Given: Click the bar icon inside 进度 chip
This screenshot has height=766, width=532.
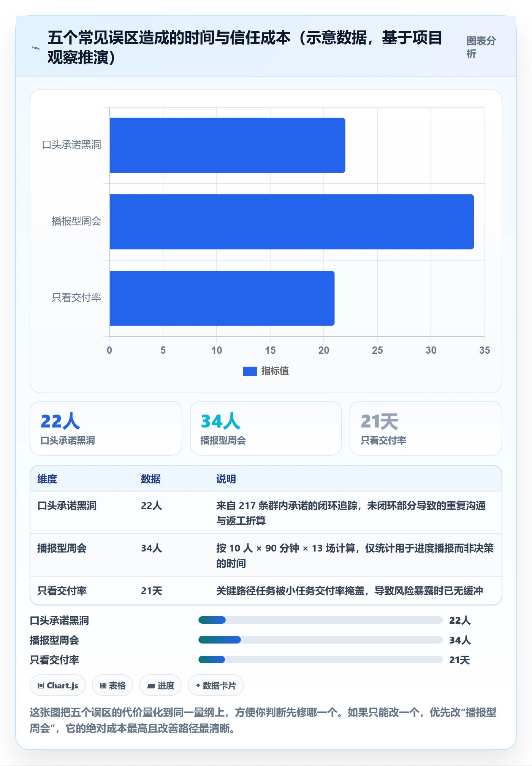Looking at the screenshot, I should 151,686.
